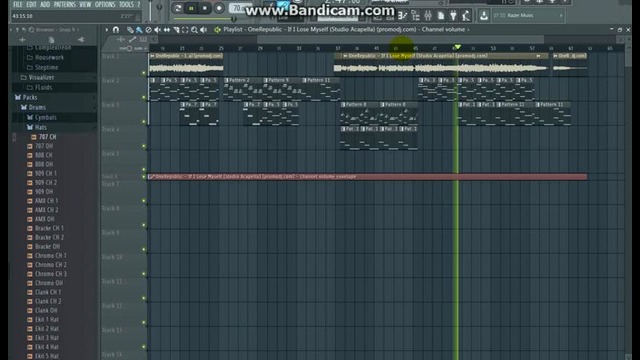
Task: Mute Track 10 with its green dot
Action: pyautogui.click(x=144, y=274)
